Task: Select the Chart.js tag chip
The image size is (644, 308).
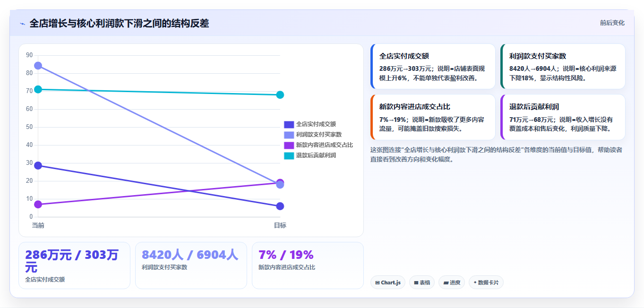Action: pyautogui.click(x=388, y=282)
